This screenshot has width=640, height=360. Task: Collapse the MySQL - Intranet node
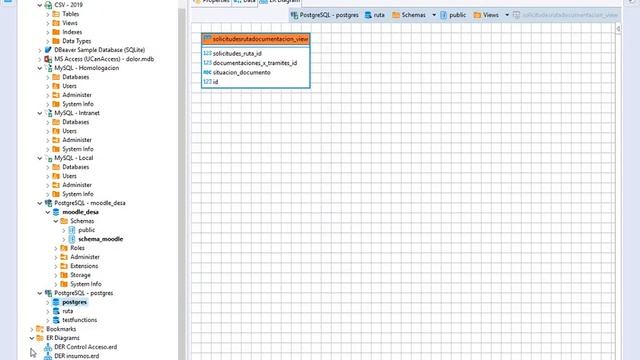pos(40,113)
